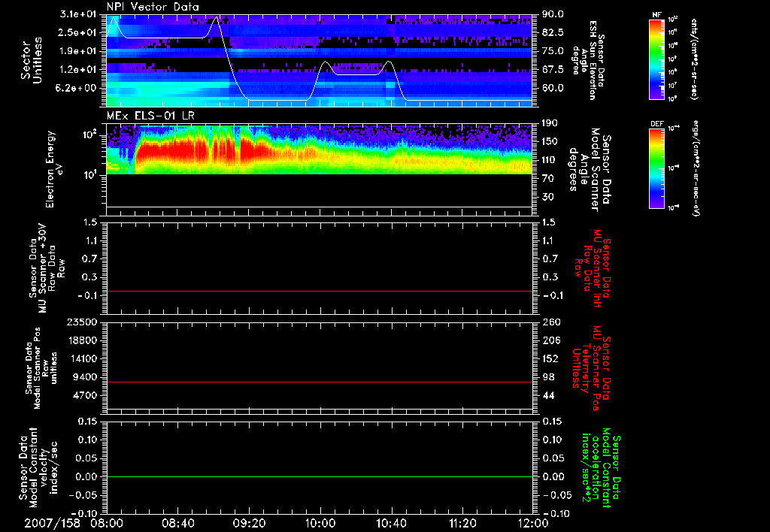Click the DEF color scale bar
The height and width of the screenshot is (532, 770).
pos(656,168)
